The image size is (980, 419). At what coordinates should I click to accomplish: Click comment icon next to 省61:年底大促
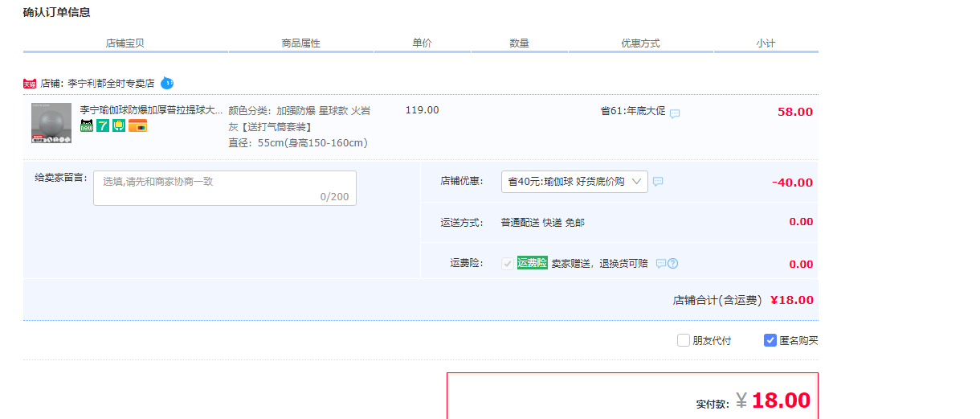coord(675,113)
